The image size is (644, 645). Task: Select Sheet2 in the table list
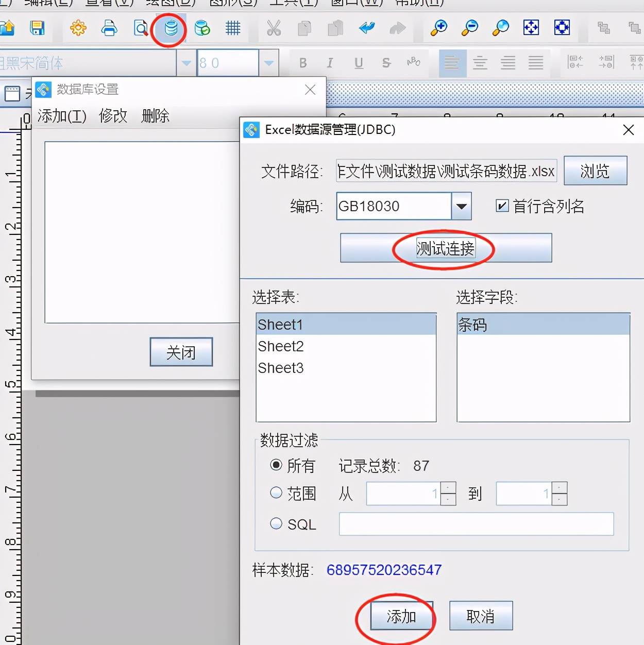(281, 346)
